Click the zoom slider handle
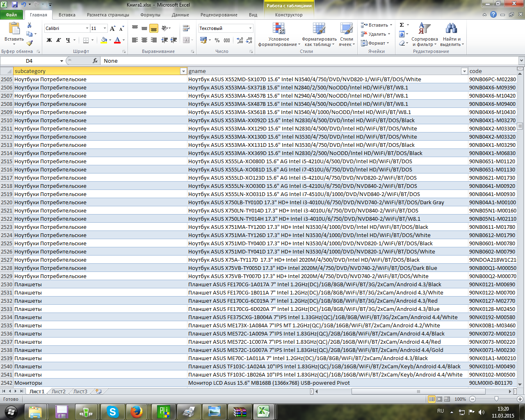The image size is (525, 420). click(496, 399)
